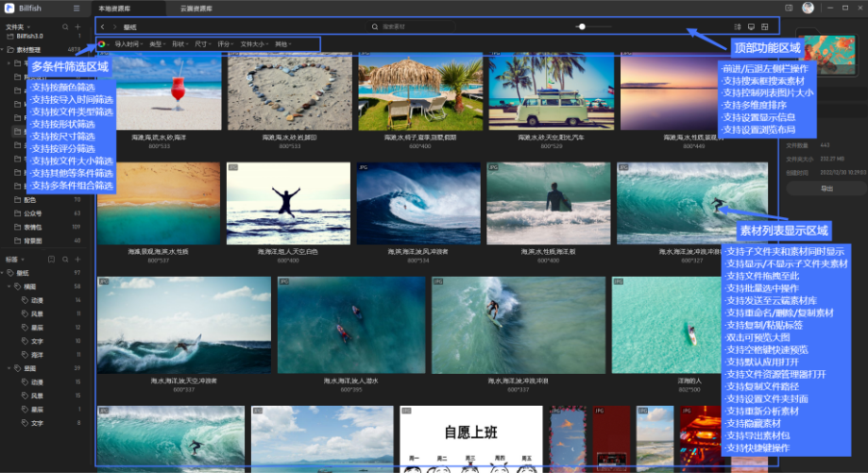868x473 pixels.
Task: Open the display info settings icon
Action: tap(751, 26)
